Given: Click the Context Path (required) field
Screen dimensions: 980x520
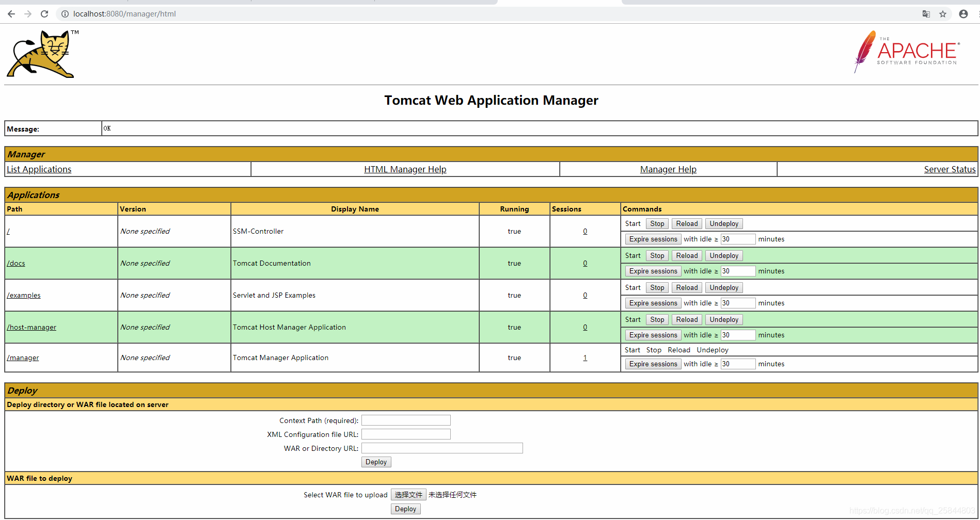Looking at the screenshot, I should pyautogui.click(x=406, y=420).
